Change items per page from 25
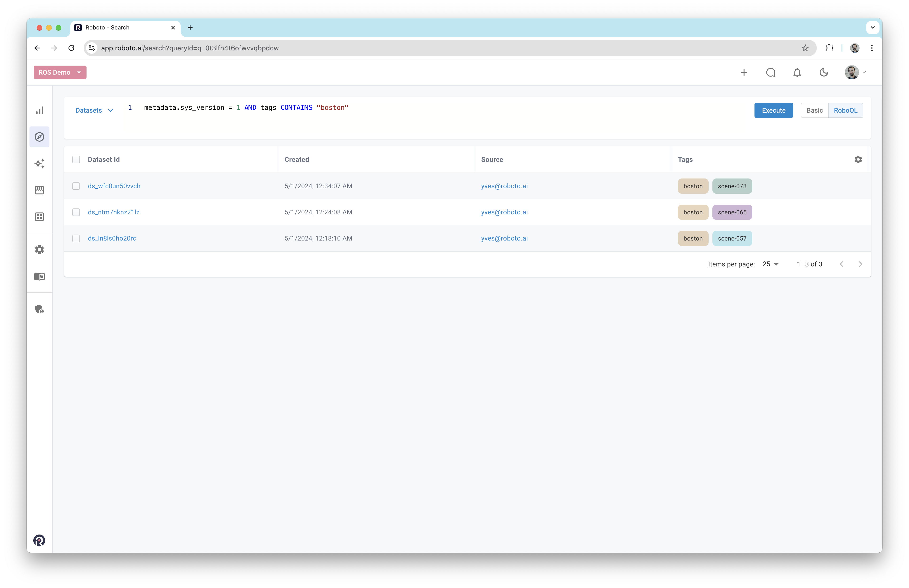This screenshot has width=909, height=588. click(770, 264)
